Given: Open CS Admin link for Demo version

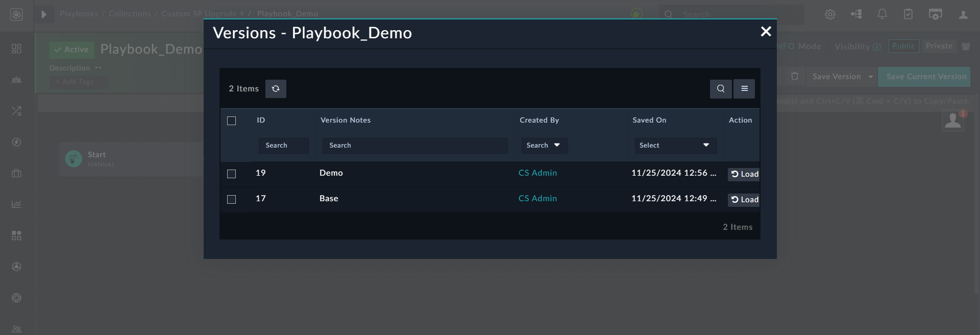Looking at the screenshot, I should click(537, 173).
